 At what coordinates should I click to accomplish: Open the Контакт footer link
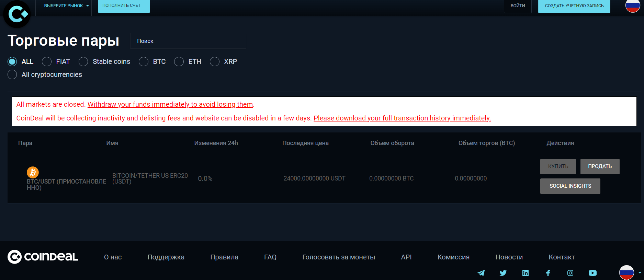click(562, 257)
